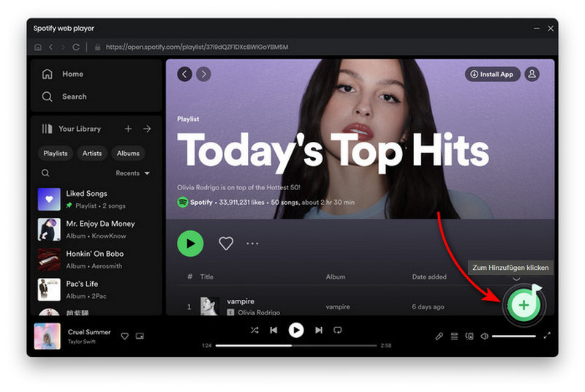Open more options three-dot menu

tap(252, 244)
